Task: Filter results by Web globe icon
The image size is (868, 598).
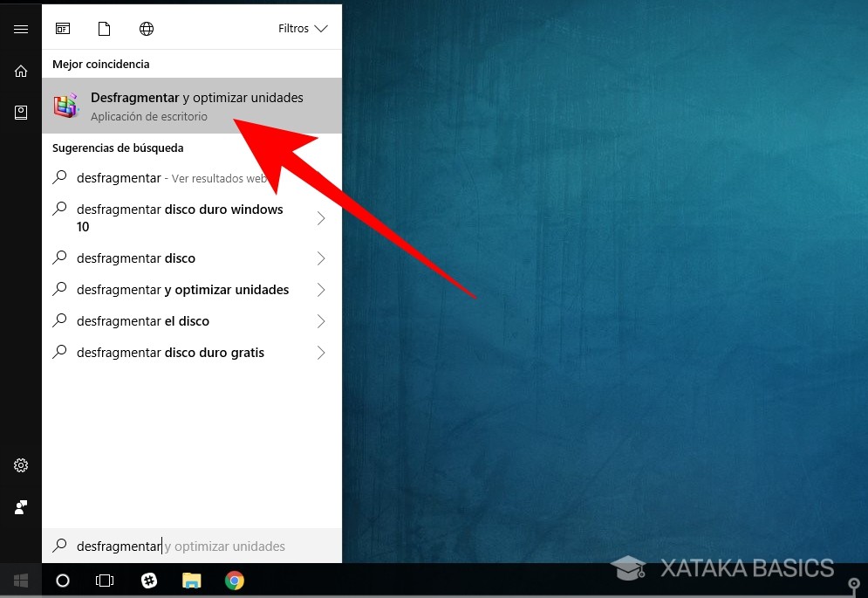Action: 147,29
